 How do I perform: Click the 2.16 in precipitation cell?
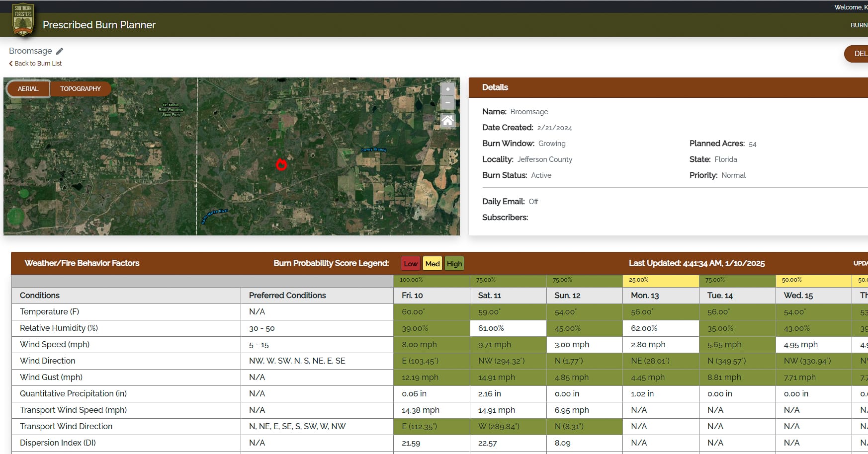(508, 394)
